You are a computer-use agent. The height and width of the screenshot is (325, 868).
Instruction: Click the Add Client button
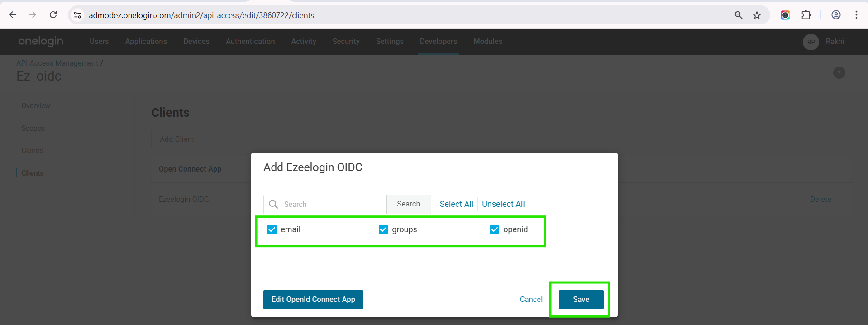click(177, 139)
